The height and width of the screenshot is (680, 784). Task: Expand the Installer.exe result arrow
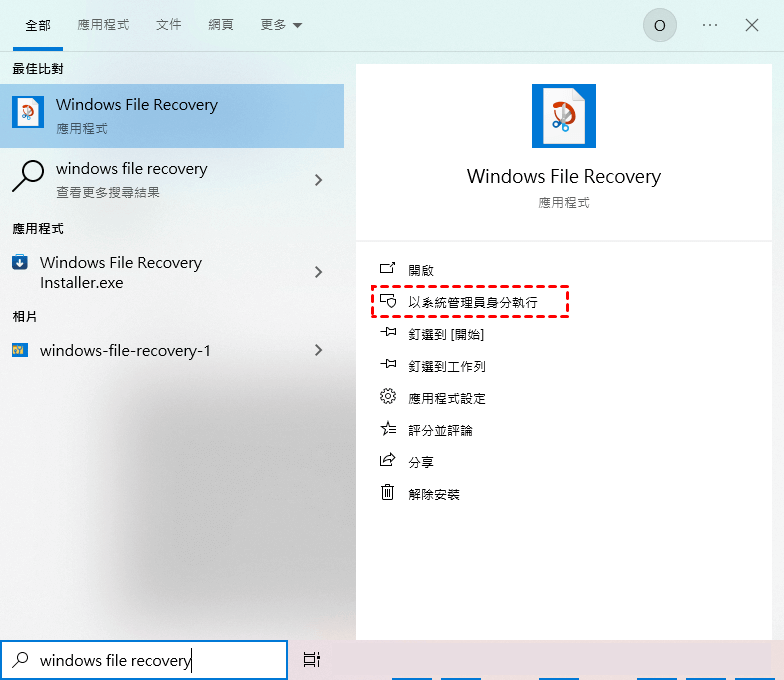(x=318, y=272)
